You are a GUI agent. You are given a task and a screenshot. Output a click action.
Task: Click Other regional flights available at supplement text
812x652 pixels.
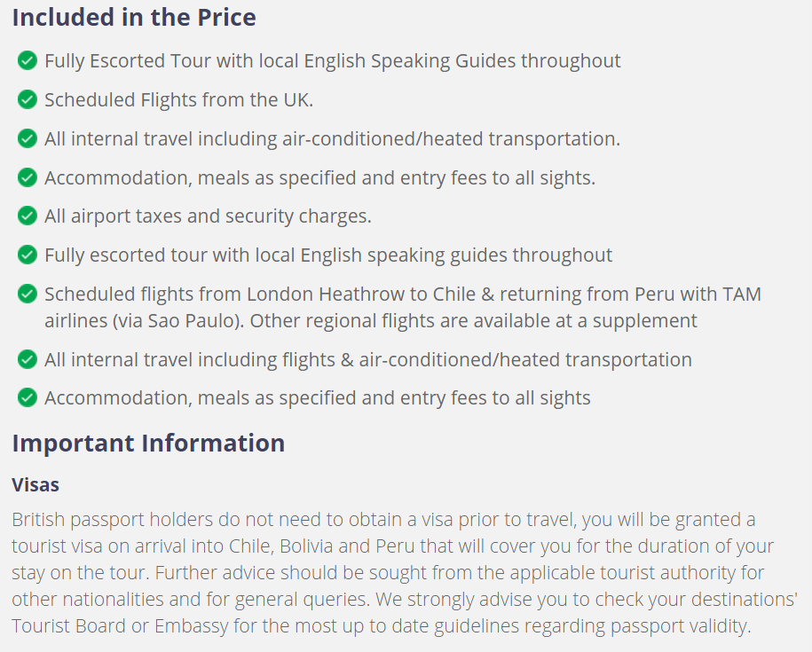[x=473, y=321]
